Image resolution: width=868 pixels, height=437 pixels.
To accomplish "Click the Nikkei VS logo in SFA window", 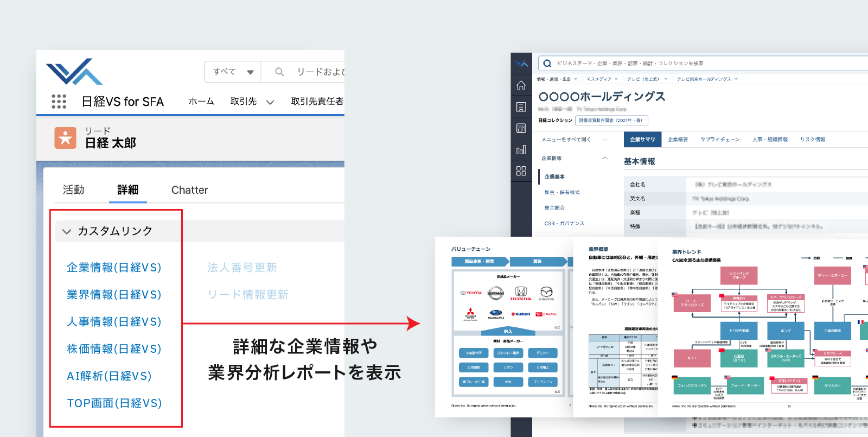I will tap(74, 72).
